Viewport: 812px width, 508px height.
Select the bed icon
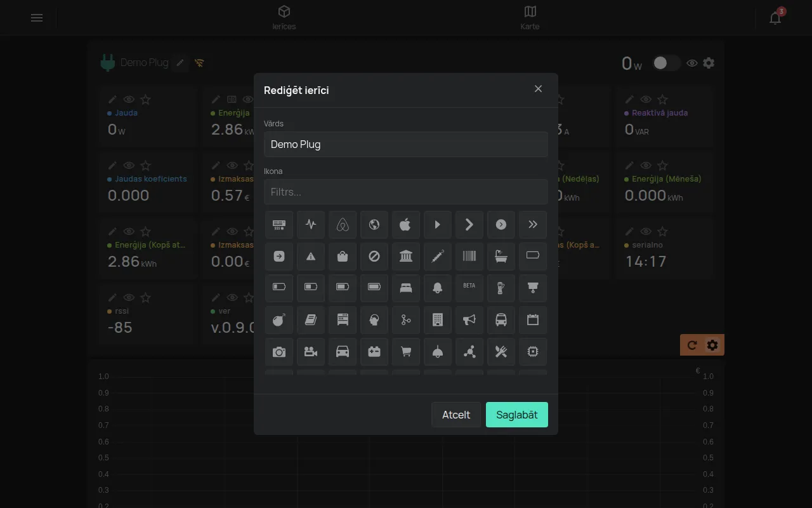point(406,288)
